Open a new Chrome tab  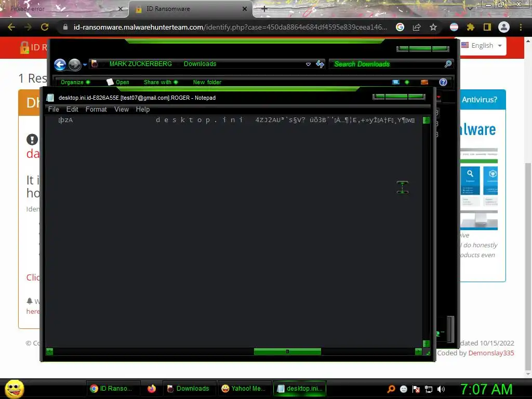(264, 9)
